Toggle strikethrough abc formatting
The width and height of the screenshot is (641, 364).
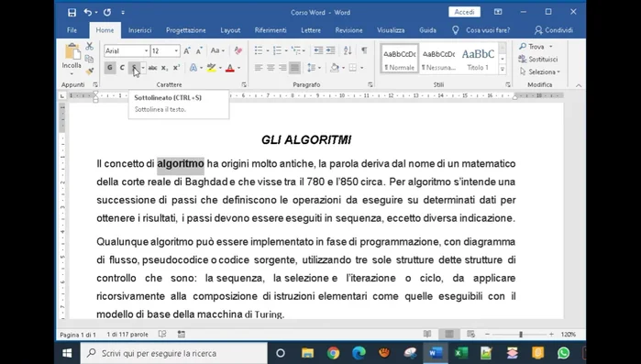tap(152, 68)
